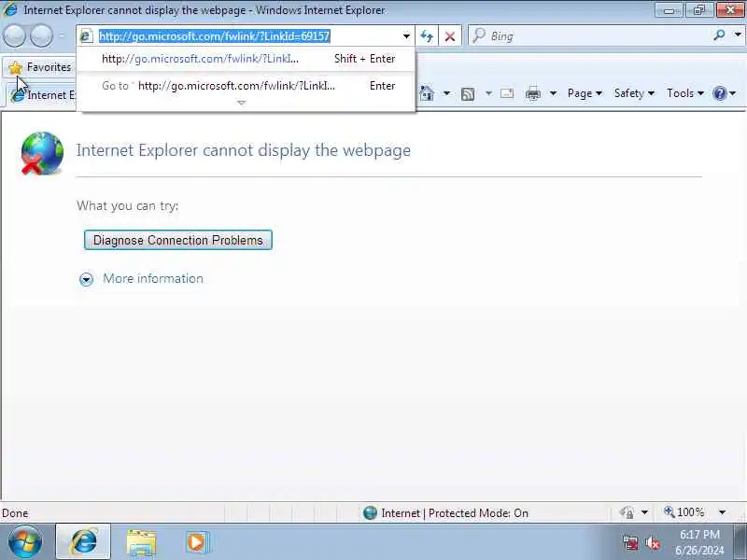Viewport: 747px width, 560px height.
Task: Click the Feeds RSS icon
Action: coord(468,94)
